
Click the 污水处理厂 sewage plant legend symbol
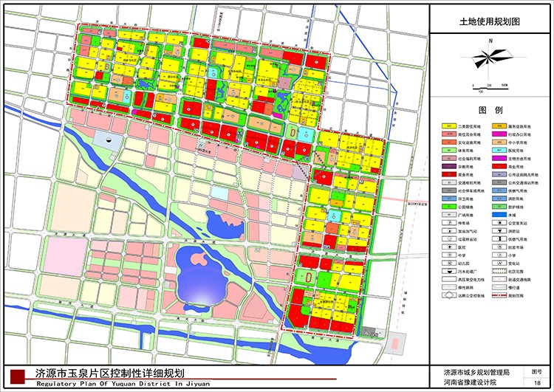pyautogui.click(x=448, y=272)
